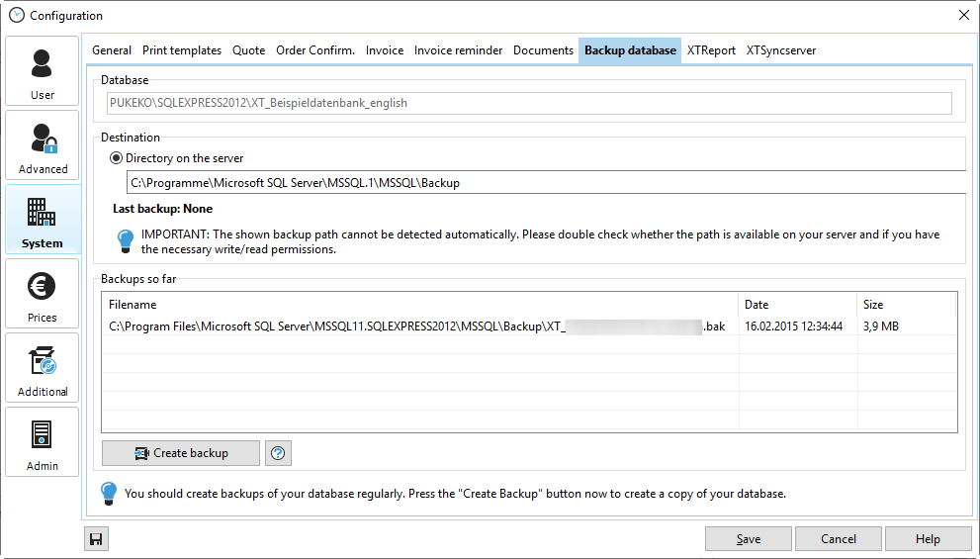Click the floppy disk save icon

pos(96,539)
